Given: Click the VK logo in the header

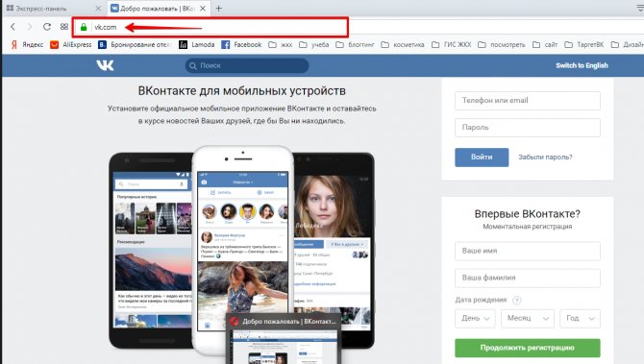Looking at the screenshot, I should click(x=105, y=65).
